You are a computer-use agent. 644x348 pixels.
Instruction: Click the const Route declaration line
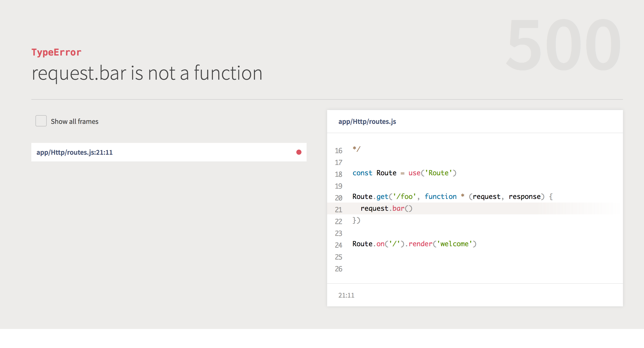(x=404, y=173)
